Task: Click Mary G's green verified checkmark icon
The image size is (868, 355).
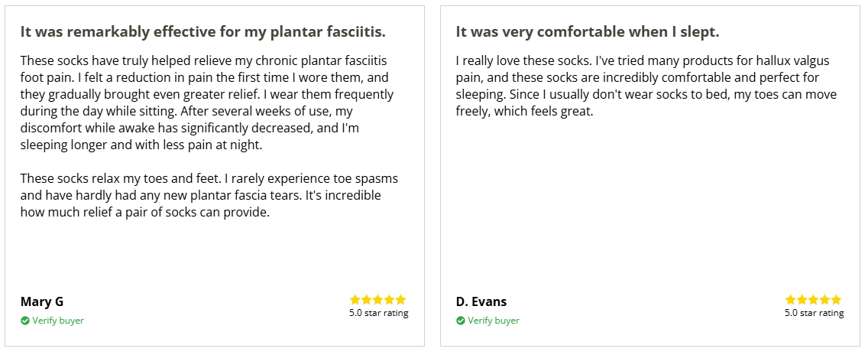Action: pos(25,321)
